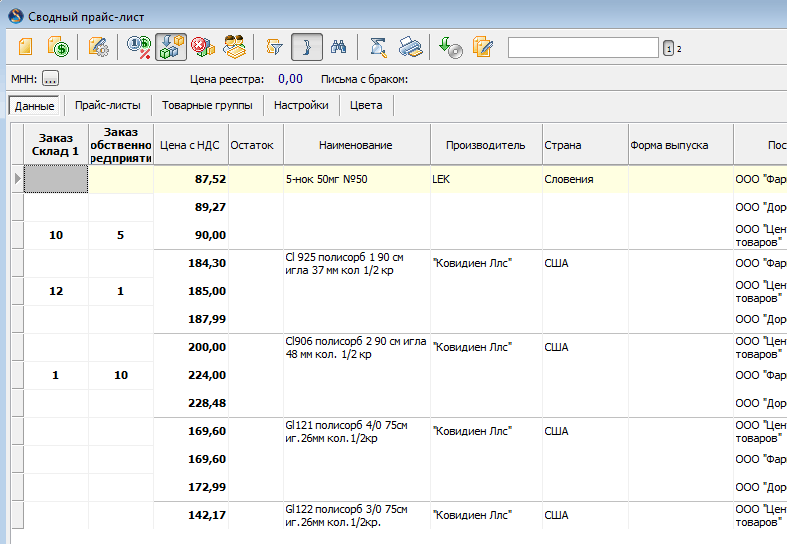Open the document settings gear icon
Screen dimensions: 787x544
pyautogui.click(x=98, y=47)
